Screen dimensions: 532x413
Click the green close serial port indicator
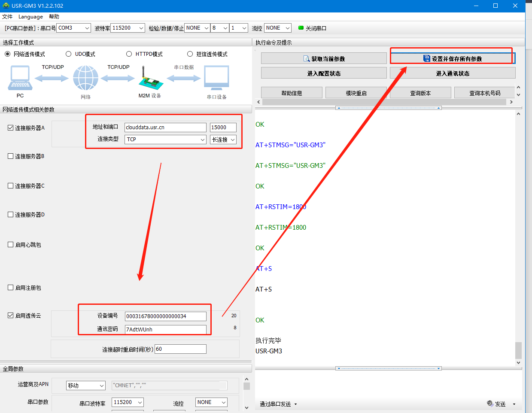301,28
